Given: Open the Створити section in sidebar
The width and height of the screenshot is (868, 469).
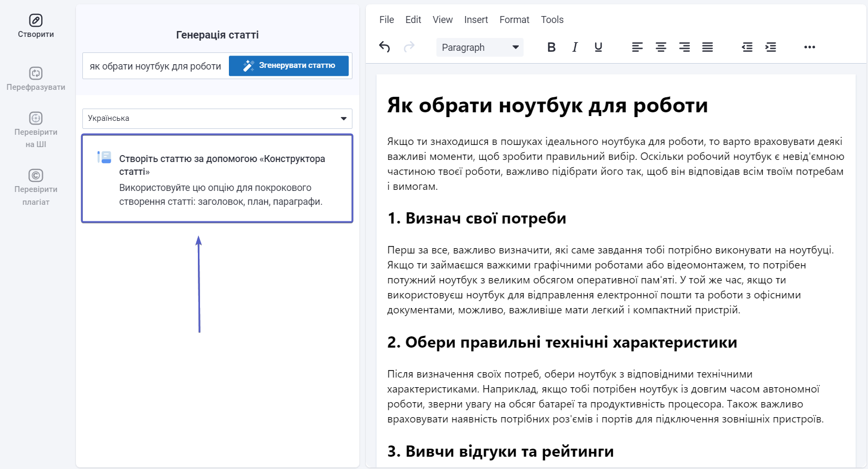Looking at the screenshot, I should click(36, 26).
